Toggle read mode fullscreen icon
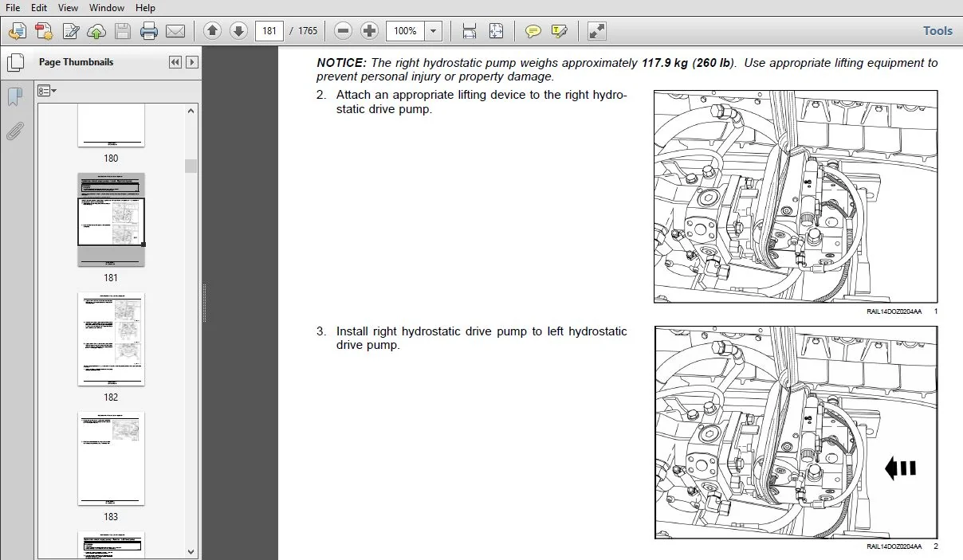This screenshot has height=560, width=963. (596, 31)
